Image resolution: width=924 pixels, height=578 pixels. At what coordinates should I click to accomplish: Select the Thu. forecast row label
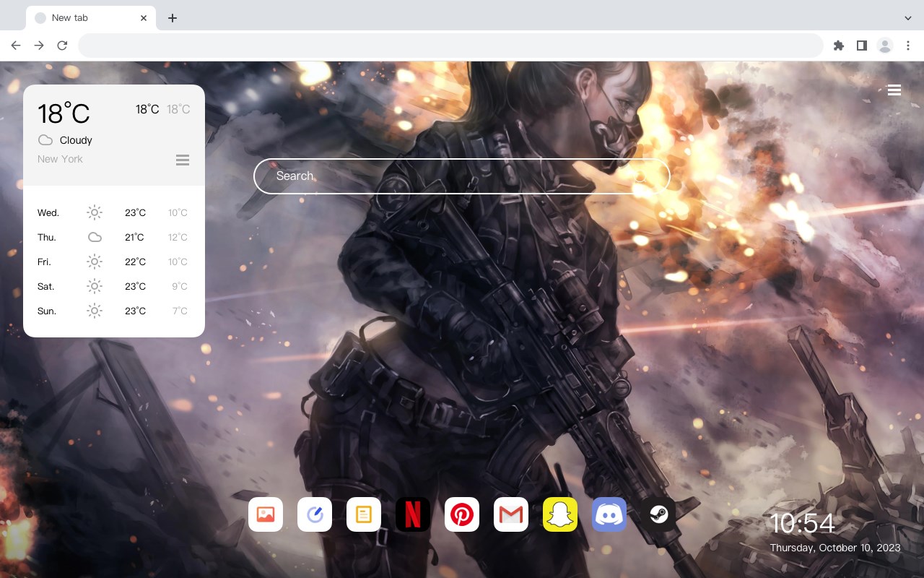[x=47, y=237]
